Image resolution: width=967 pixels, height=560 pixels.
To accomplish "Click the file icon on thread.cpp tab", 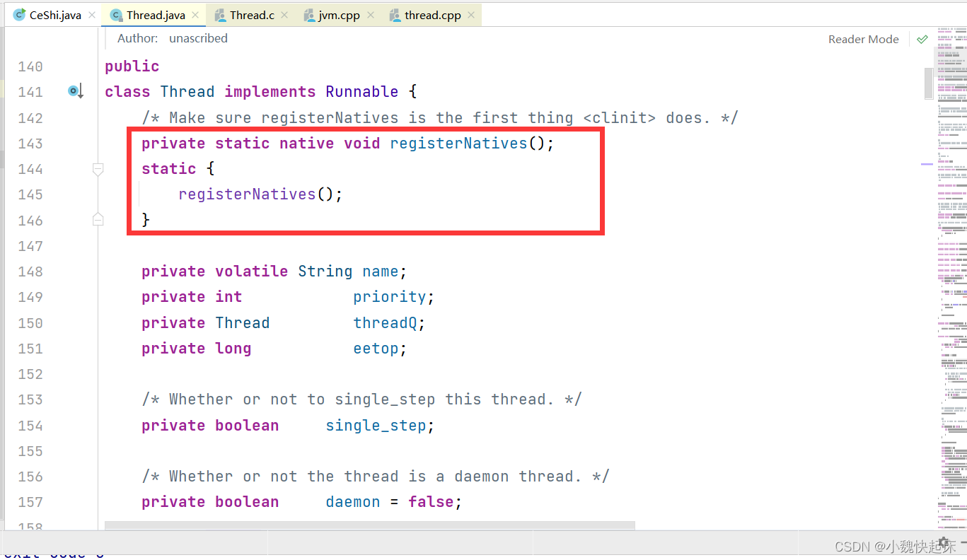I will coord(395,15).
